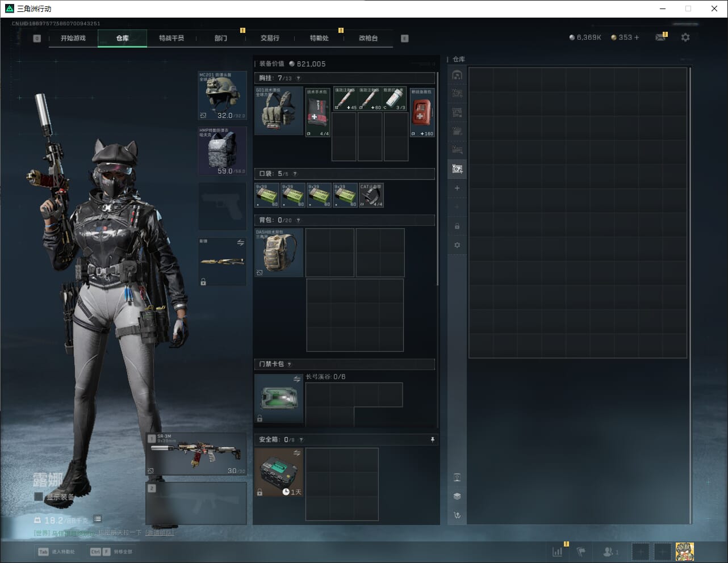Click the stacked layers organize icon
728x563 pixels.
tap(457, 496)
